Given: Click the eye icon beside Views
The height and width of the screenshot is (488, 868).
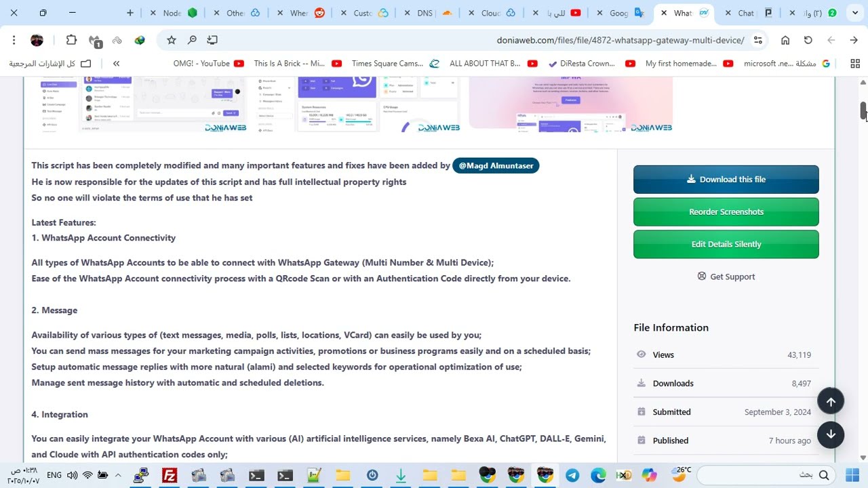Looking at the screenshot, I should point(642,354).
